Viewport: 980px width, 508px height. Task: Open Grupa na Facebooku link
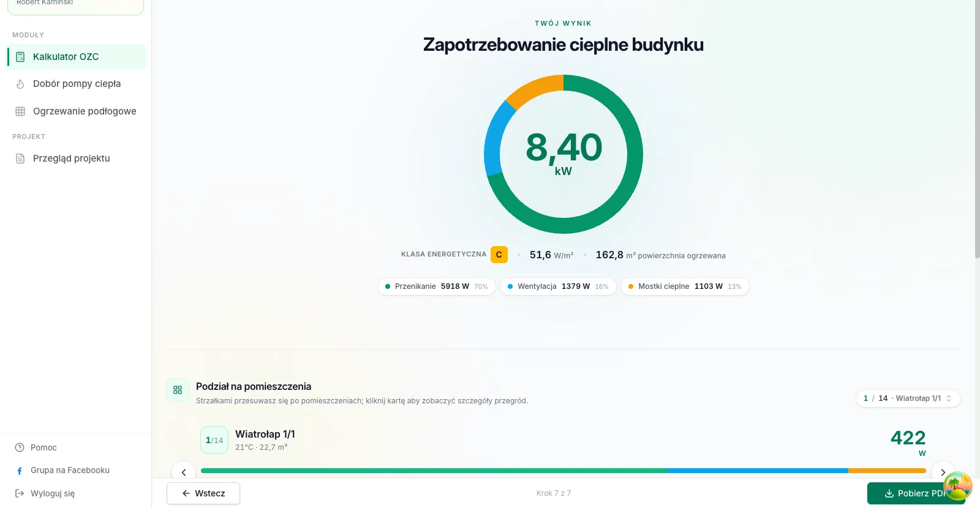[x=70, y=470]
